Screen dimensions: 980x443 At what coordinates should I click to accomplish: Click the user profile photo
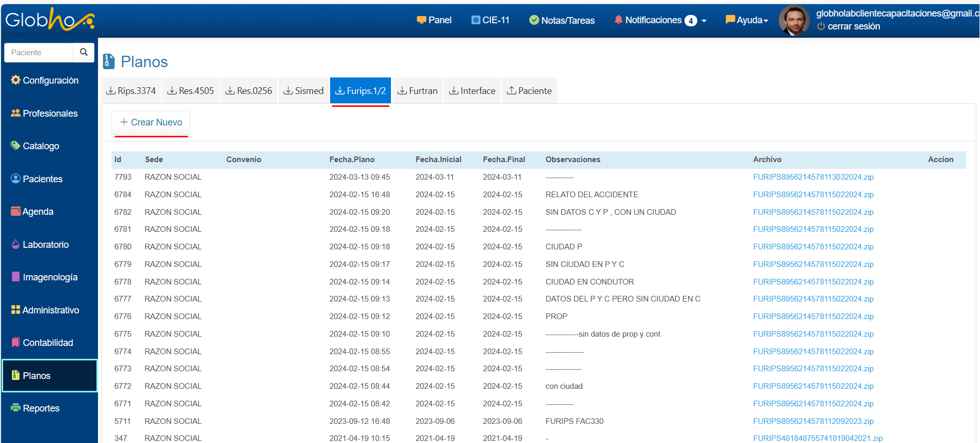tap(794, 21)
